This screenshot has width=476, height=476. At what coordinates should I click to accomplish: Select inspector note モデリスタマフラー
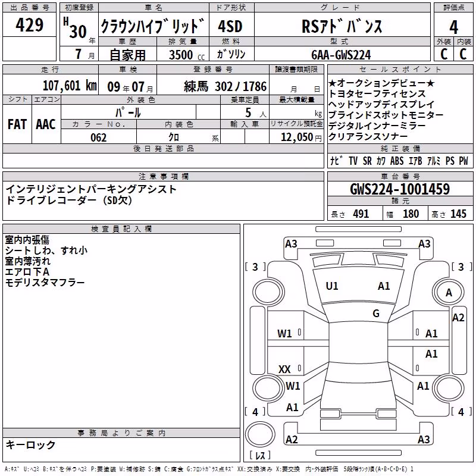45,283
